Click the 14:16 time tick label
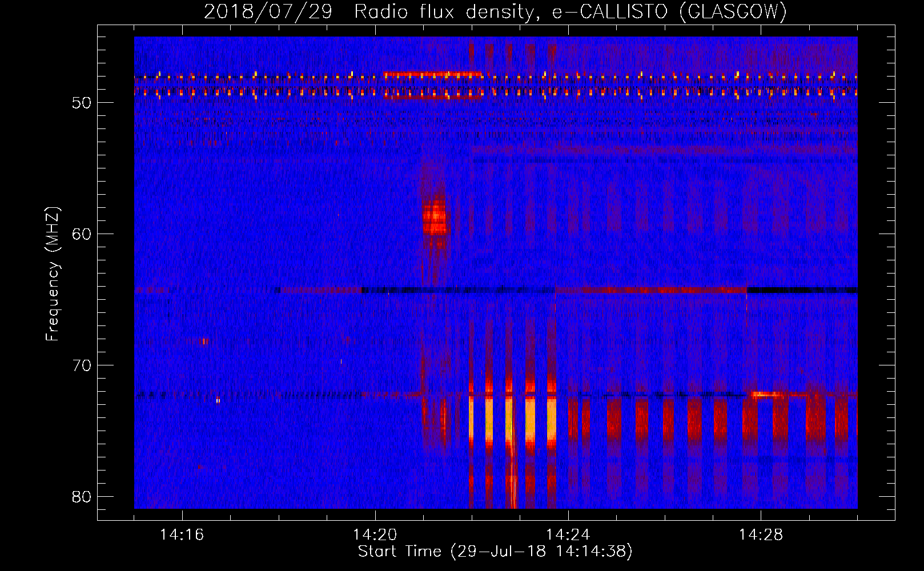Image resolution: width=924 pixels, height=571 pixels. [x=182, y=535]
